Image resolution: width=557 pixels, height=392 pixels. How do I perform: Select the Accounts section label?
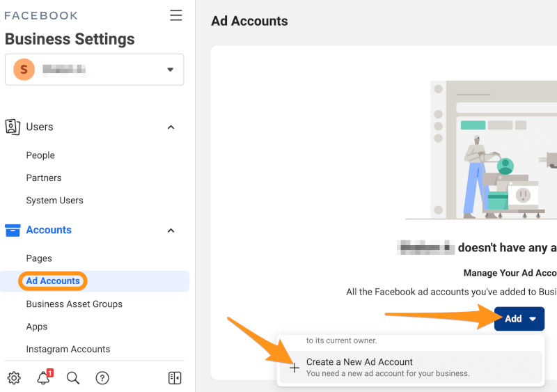(49, 230)
